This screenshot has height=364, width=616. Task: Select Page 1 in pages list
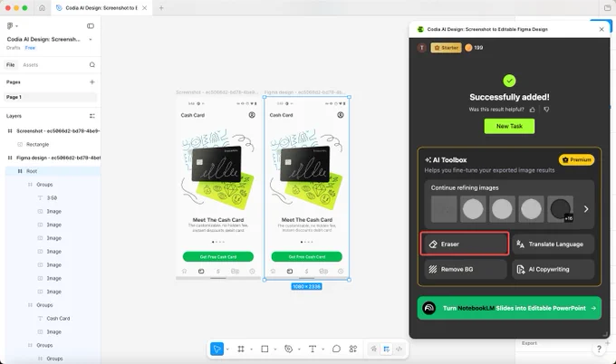pyautogui.click(x=51, y=97)
